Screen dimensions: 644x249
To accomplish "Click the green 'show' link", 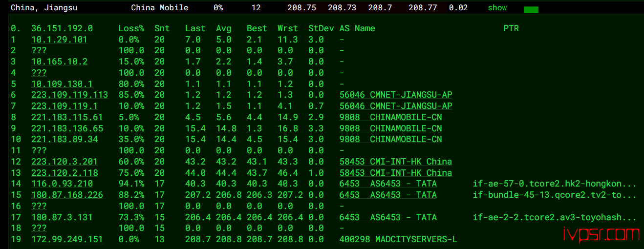I will pyautogui.click(x=497, y=8).
